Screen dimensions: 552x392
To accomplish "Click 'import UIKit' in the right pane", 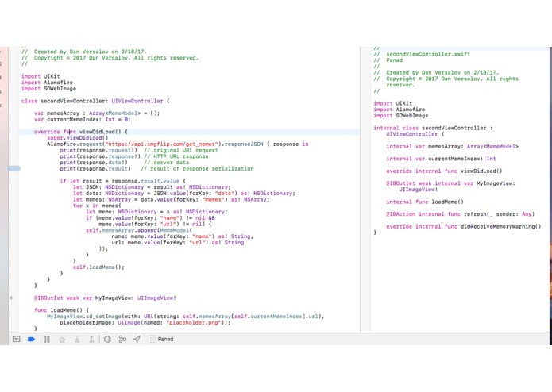I will pyautogui.click(x=392, y=103).
